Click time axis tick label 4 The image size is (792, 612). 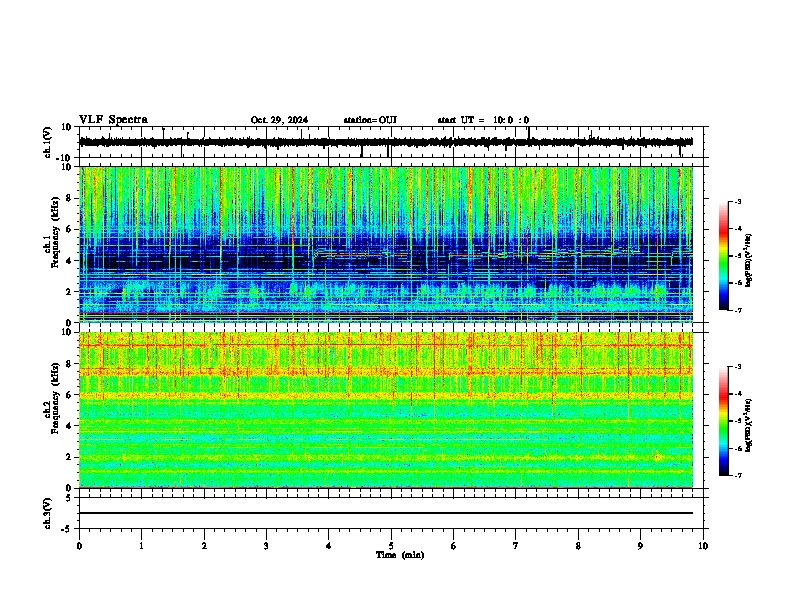(329, 546)
